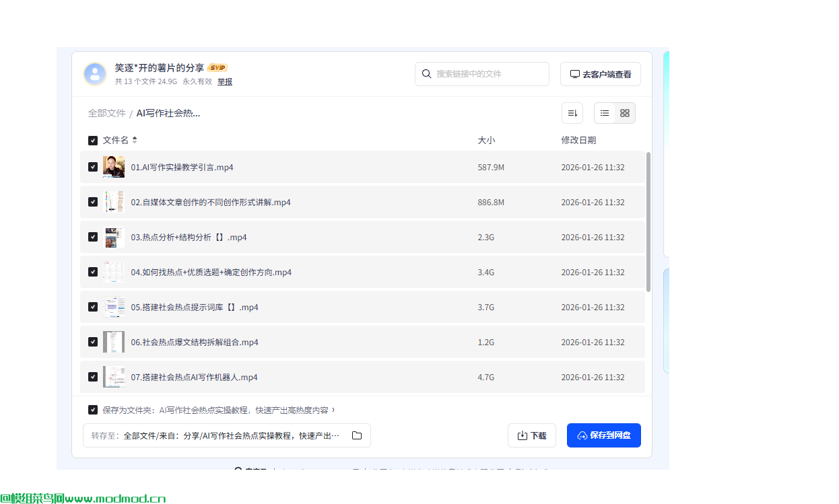Uncheck the file 03.热点分析+结构分析
This screenshot has height=504, width=839.
[93, 237]
